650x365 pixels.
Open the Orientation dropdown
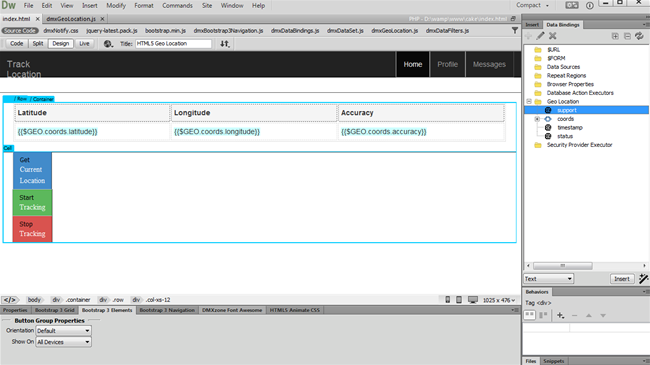point(63,331)
